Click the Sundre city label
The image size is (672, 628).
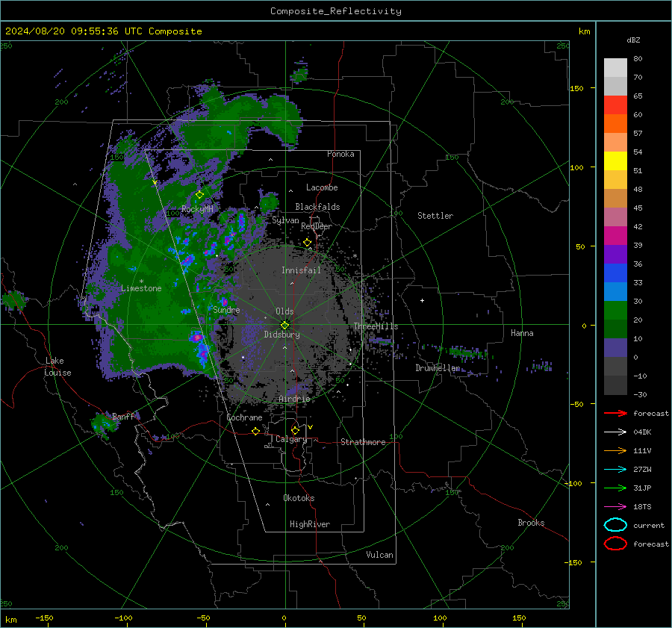point(226,310)
